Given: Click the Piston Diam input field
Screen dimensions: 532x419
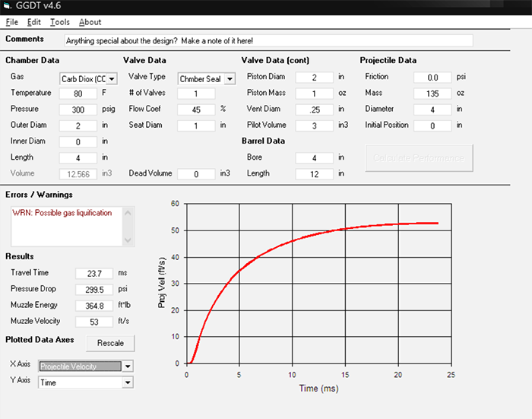Looking at the screenshot, I should 313,78.
